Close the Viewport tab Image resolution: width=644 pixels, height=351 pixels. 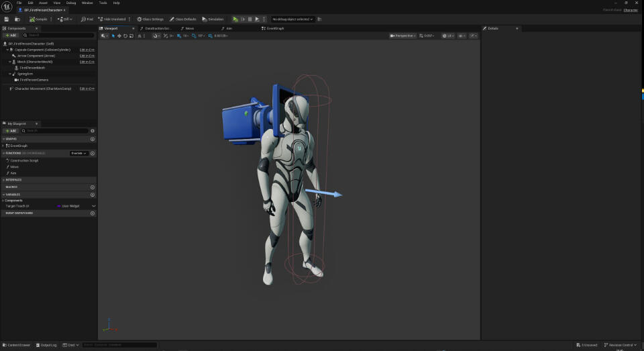133,28
